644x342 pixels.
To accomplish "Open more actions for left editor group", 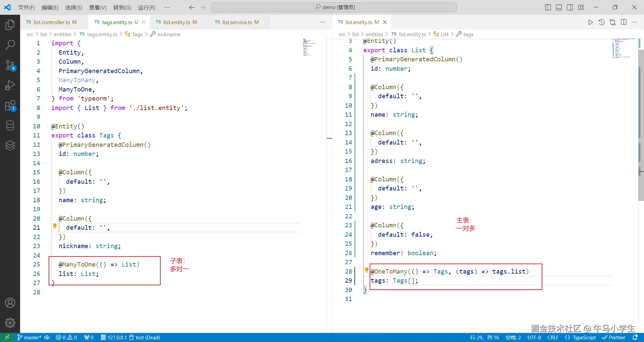I will point(322,22).
